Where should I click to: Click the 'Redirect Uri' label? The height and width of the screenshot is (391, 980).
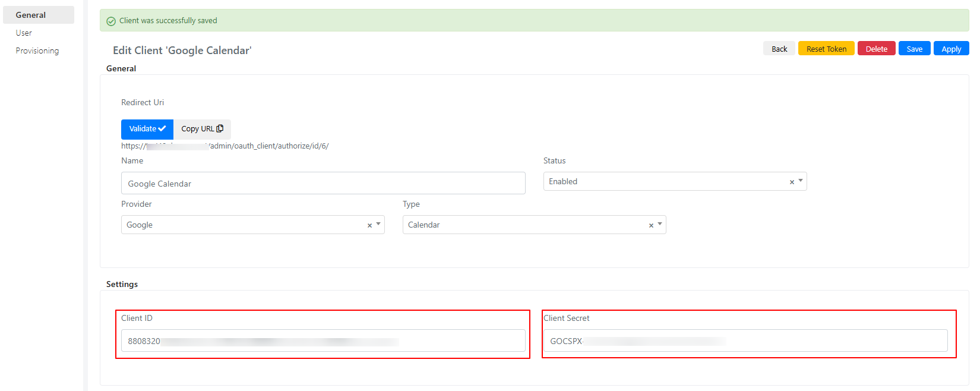(x=143, y=102)
